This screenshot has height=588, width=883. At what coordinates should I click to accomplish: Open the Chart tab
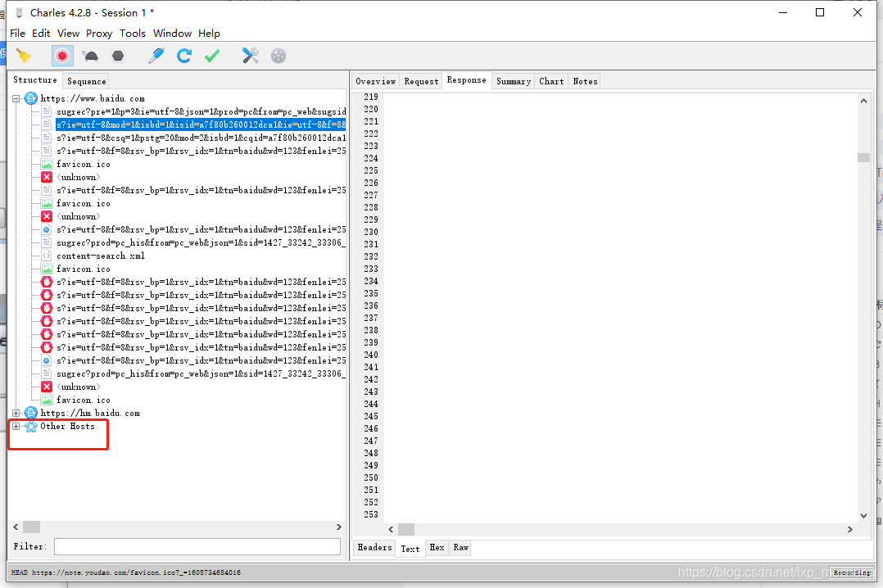[551, 81]
